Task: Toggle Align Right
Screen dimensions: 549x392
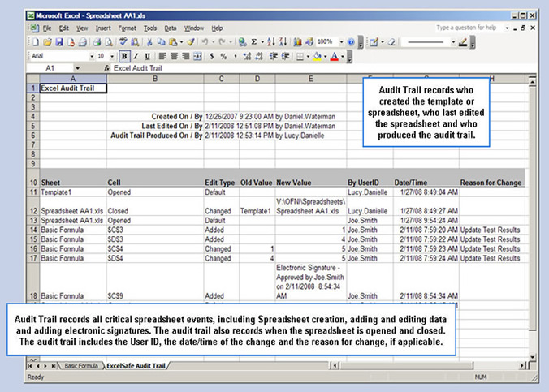Action: pyautogui.click(x=186, y=56)
